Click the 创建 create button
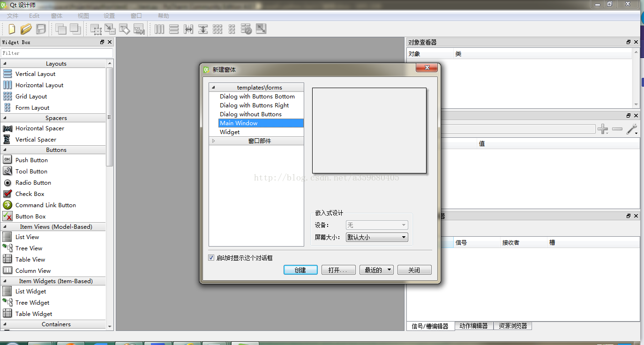 click(x=300, y=270)
